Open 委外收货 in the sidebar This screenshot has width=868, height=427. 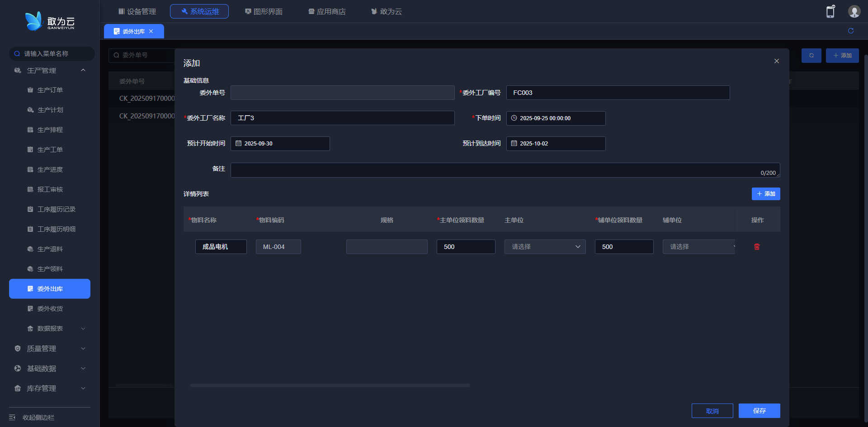(x=50, y=309)
